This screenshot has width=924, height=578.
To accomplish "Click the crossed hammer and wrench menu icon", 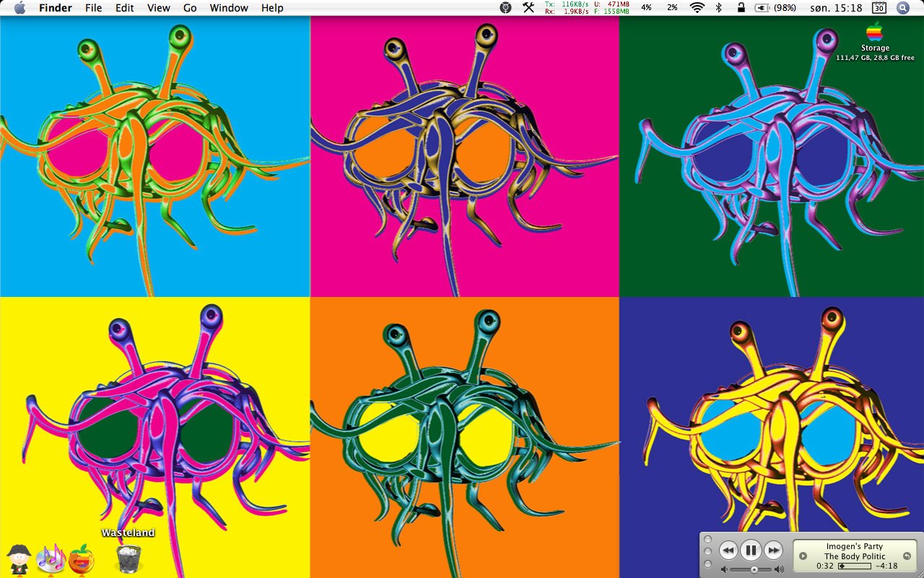I will click(x=528, y=8).
